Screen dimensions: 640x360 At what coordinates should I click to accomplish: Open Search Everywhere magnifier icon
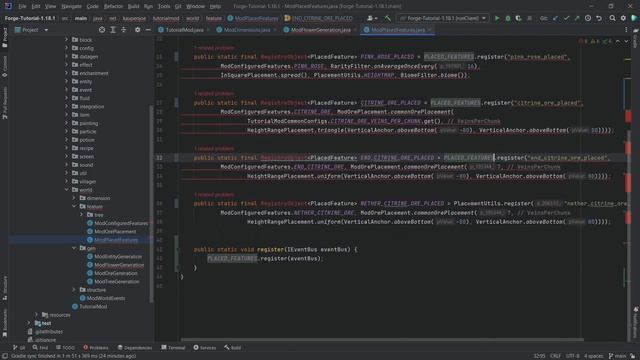pyautogui.click(x=612, y=18)
